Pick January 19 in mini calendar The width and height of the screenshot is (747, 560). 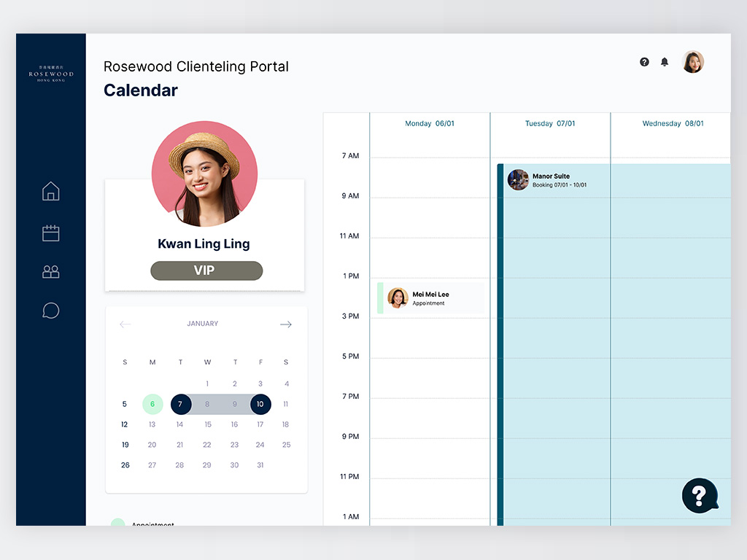pos(125,445)
